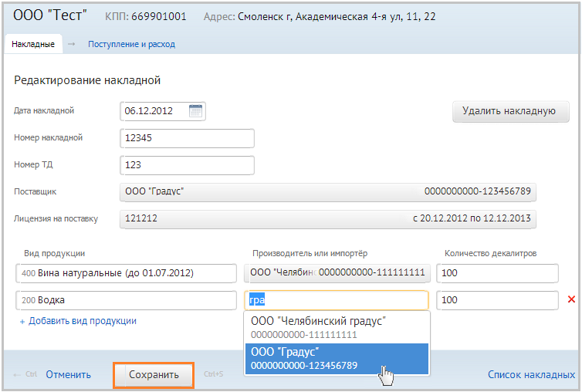
Task: Click the Количество декалитров column header
Action: point(490,253)
